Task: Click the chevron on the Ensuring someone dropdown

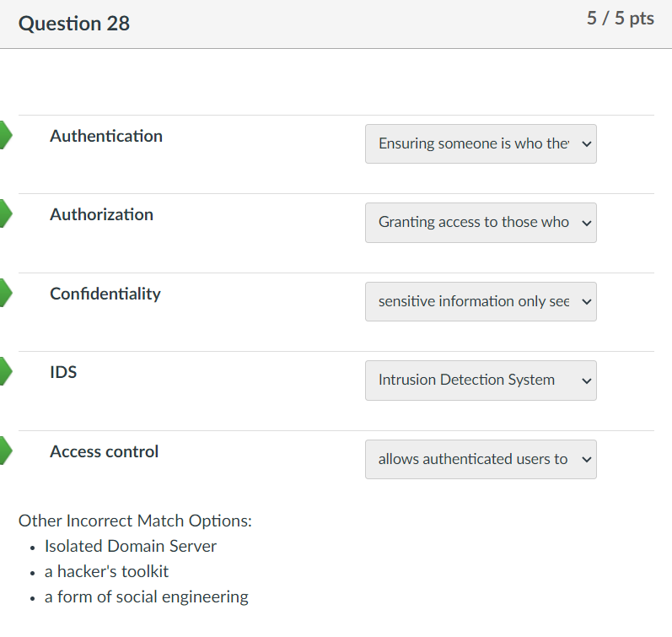Action: [587, 144]
